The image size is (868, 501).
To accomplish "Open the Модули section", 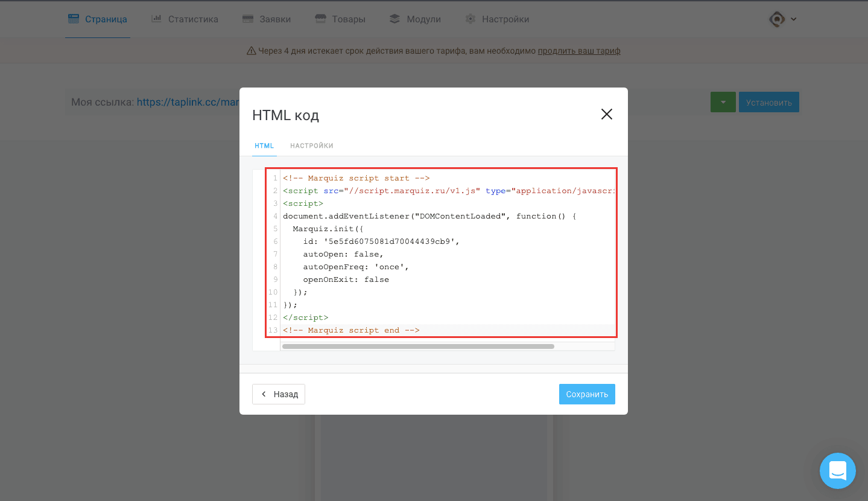I will coord(415,19).
